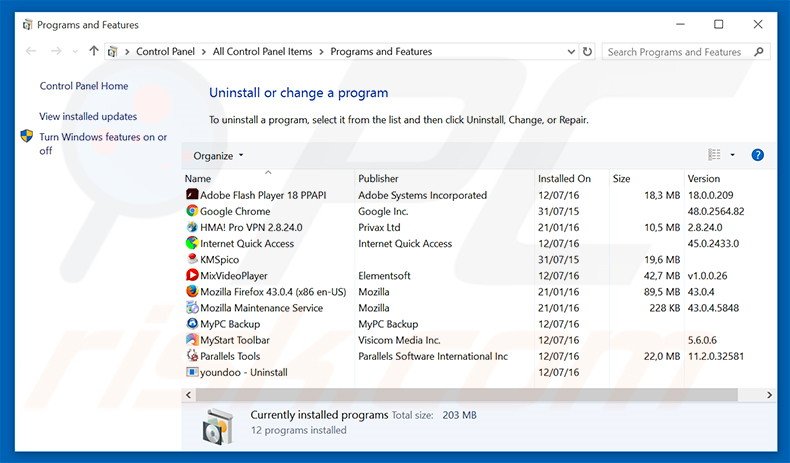
Task: Click the change view icon
Action: click(x=714, y=155)
